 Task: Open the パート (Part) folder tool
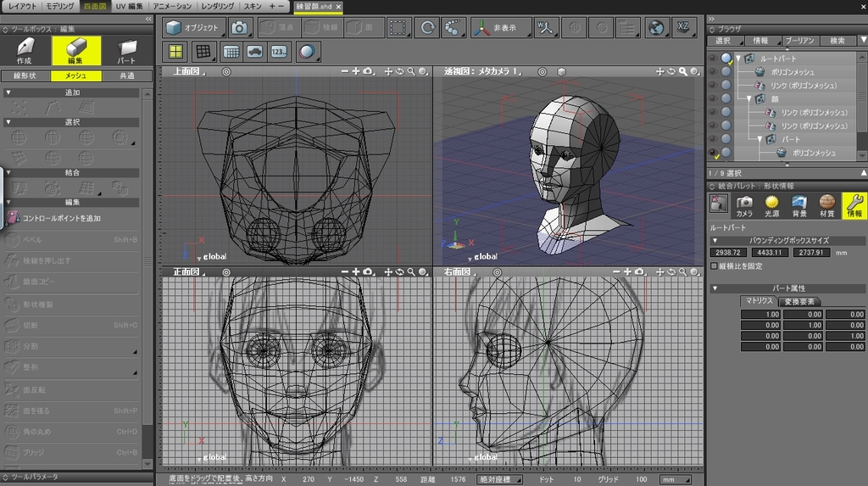126,50
